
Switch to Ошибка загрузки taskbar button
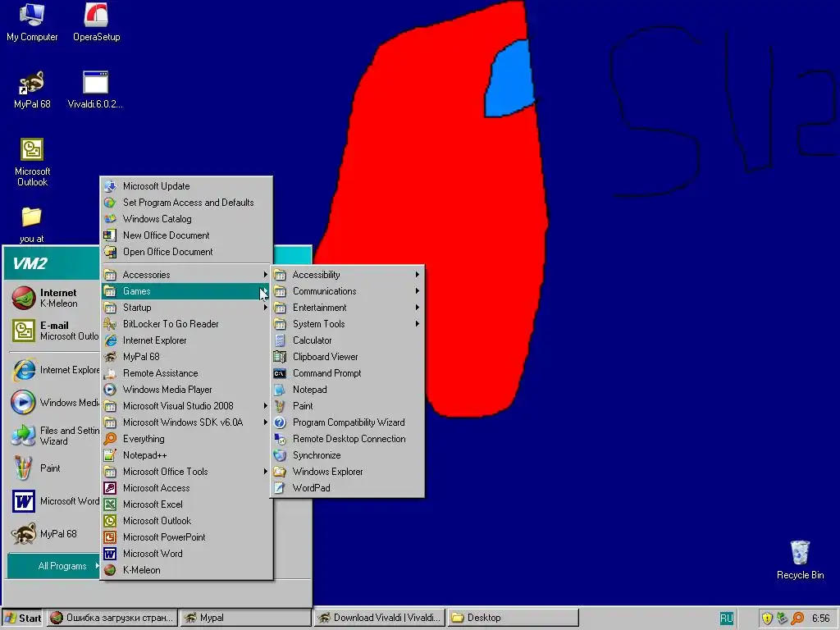tap(112, 619)
